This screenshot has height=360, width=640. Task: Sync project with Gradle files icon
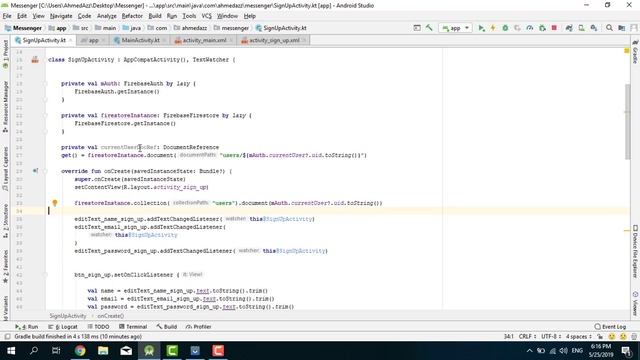569,28
